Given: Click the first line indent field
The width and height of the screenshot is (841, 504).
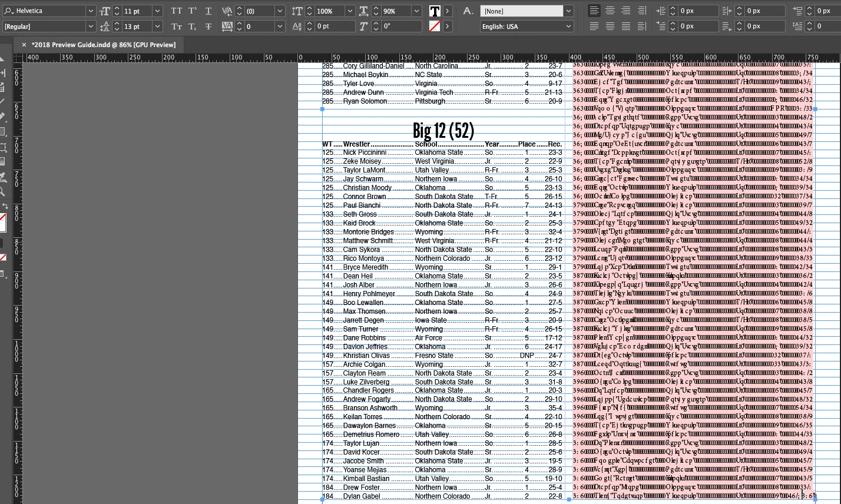Looking at the screenshot, I should [698, 26].
